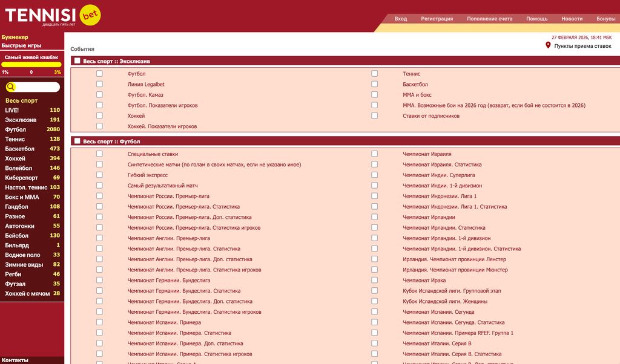The width and height of the screenshot is (620, 364).
Task: Click the Tennisi bet logo
Action: pos(53,15)
